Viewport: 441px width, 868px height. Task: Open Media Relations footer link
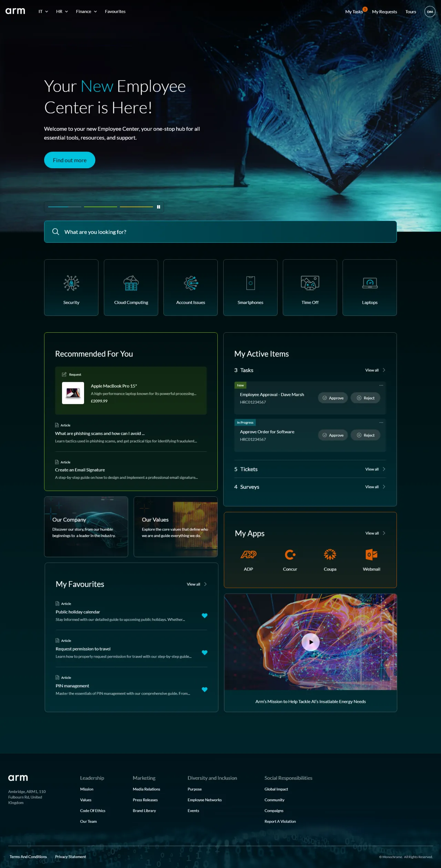click(146, 789)
